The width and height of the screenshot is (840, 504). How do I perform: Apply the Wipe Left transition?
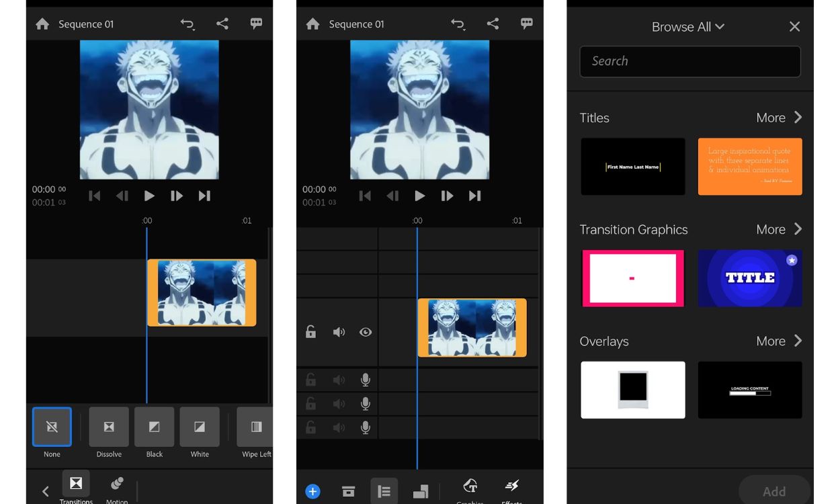[x=255, y=427]
